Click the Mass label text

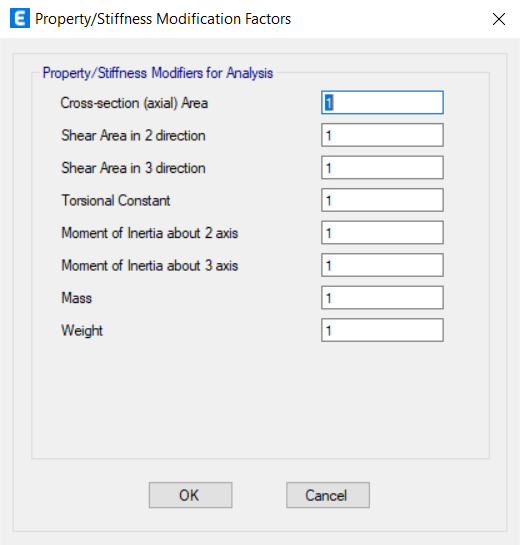coord(76,298)
